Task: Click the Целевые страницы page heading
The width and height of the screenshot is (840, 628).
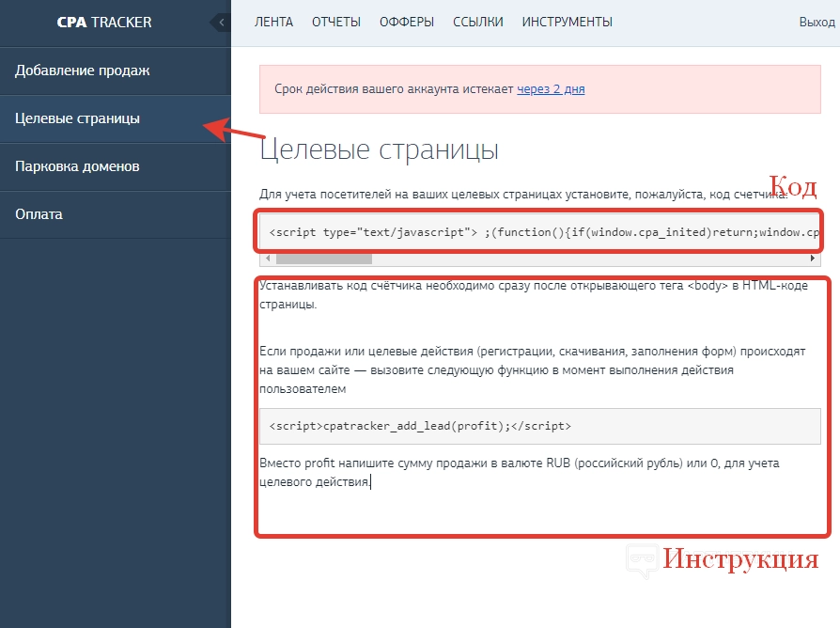Action: (x=380, y=149)
